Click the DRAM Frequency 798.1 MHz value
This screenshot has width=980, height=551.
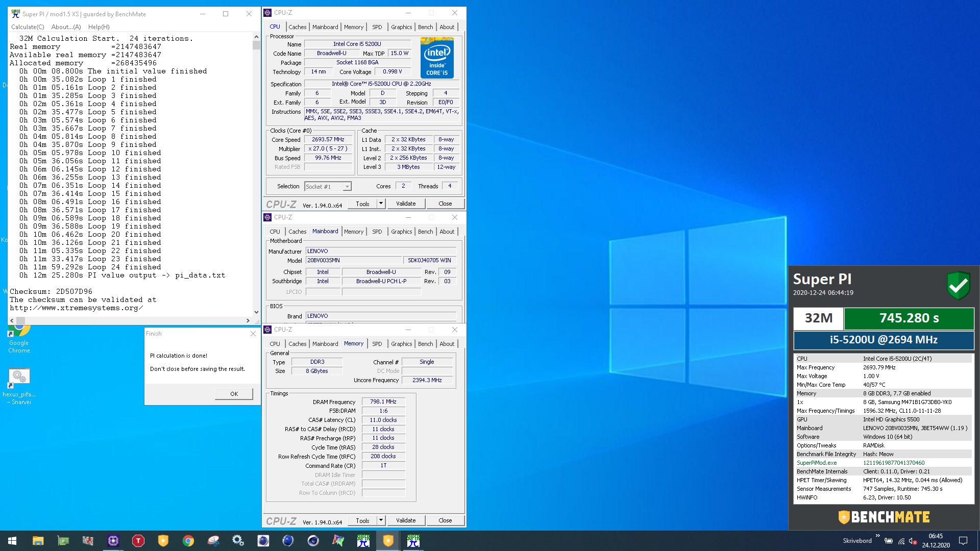click(x=383, y=402)
